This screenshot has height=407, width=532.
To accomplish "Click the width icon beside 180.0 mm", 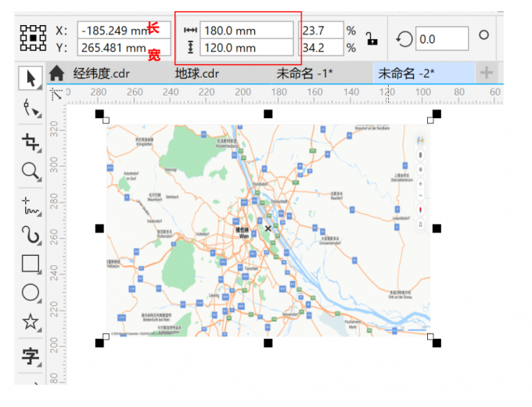I will click(190, 31).
